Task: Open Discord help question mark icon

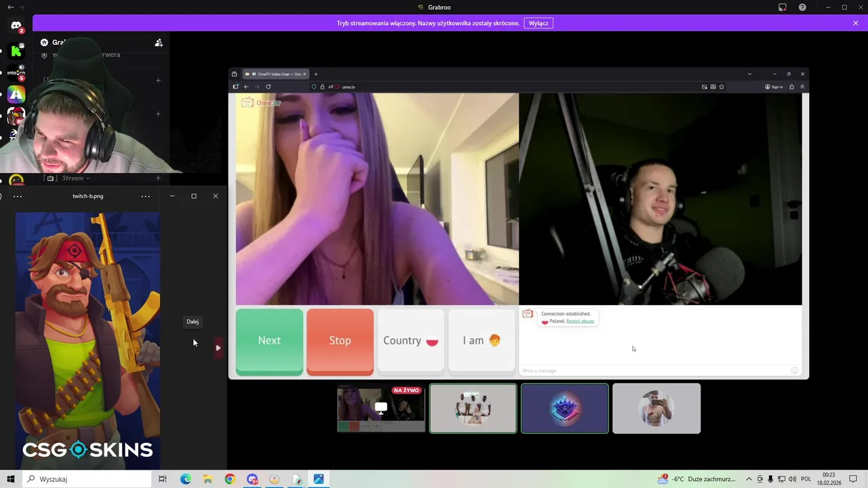Action: click(x=803, y=7)
